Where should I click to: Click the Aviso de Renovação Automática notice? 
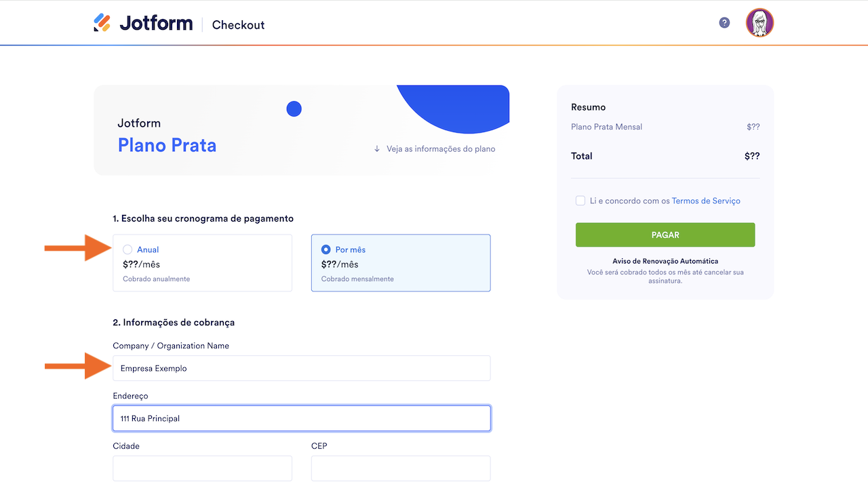[x=665, y=261]
